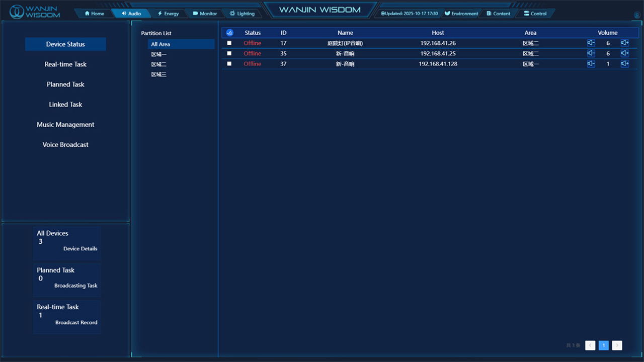The width and height of the screenshot is (644, 362).
Task: Select 区域一 in the Partition List
Action: click(x=158, y=54)
